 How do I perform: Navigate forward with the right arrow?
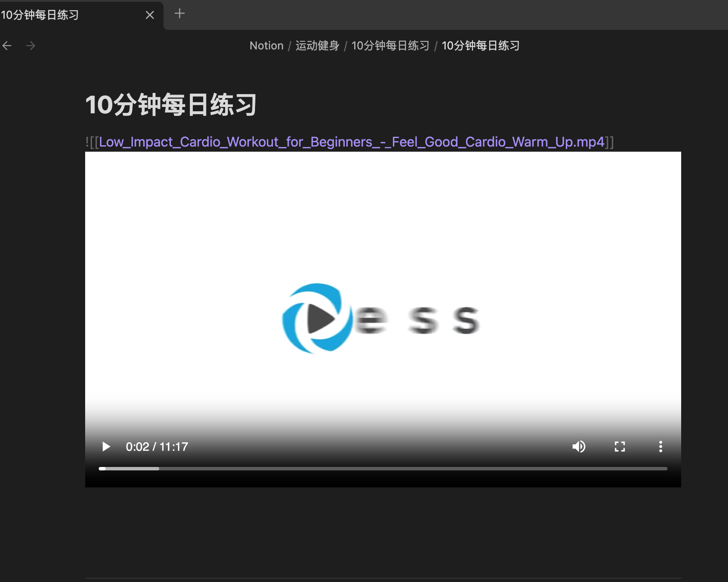[31, 46]
